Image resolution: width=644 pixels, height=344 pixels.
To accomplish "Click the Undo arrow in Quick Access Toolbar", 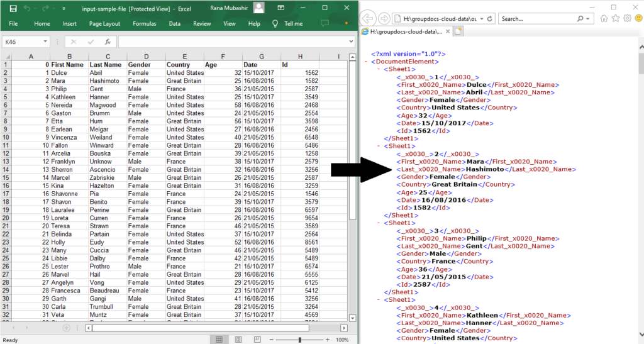I will (x=28, y=9).
